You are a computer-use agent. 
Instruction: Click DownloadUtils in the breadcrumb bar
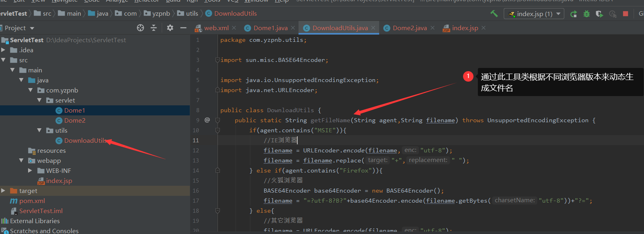click(x=236, y=13)
